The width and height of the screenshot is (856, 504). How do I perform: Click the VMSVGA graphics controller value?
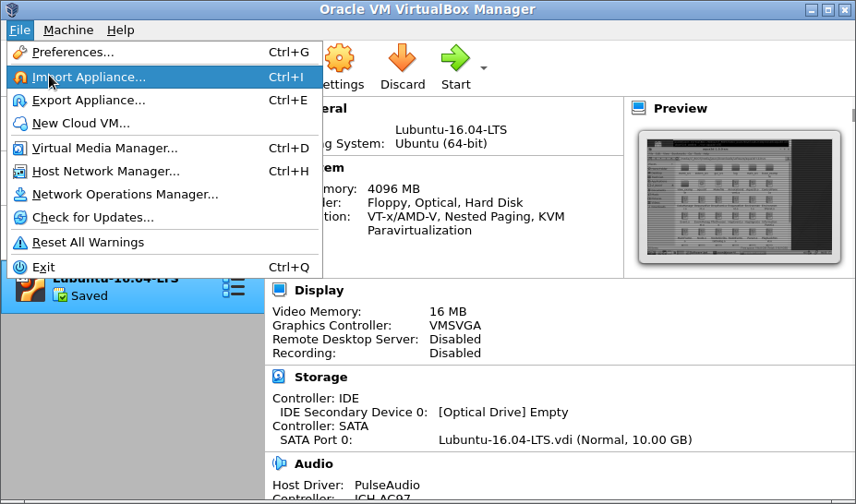pos(455,326)
